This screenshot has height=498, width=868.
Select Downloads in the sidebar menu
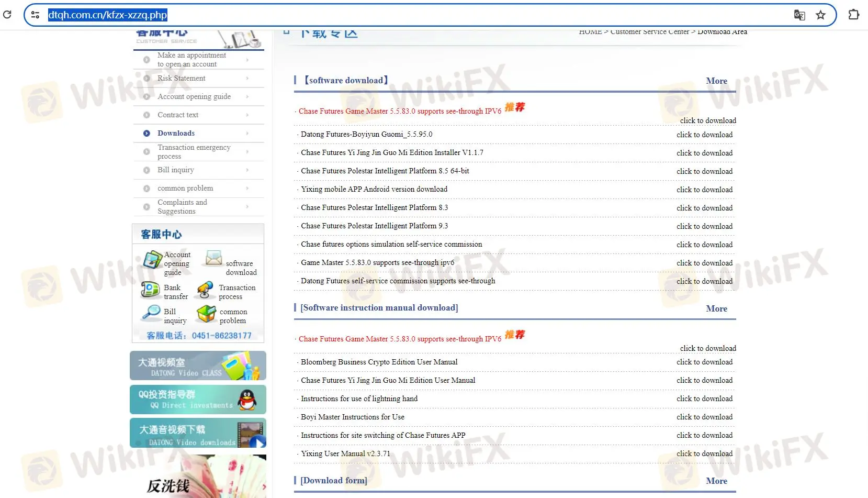[176, 133]
